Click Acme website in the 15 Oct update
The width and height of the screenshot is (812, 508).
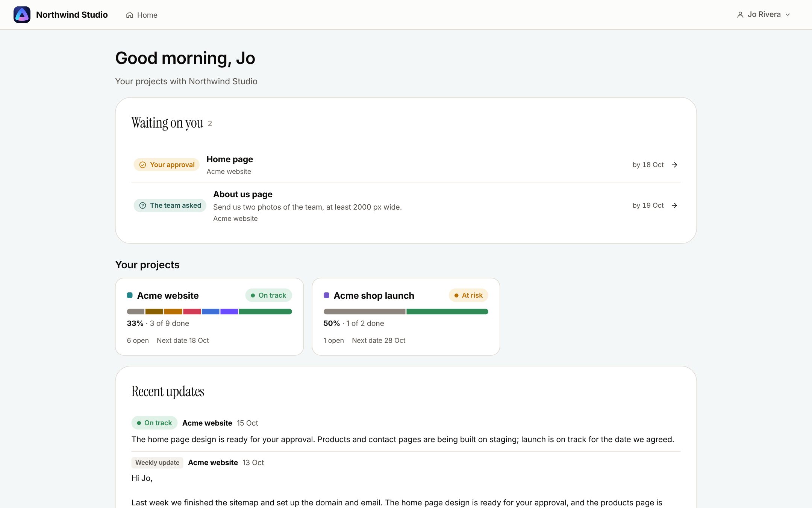tap(207, 423)
